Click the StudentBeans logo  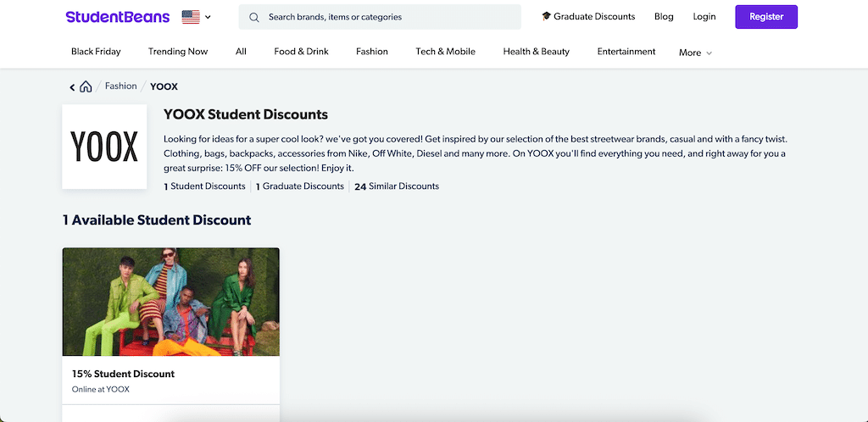[x=117, y=17]
